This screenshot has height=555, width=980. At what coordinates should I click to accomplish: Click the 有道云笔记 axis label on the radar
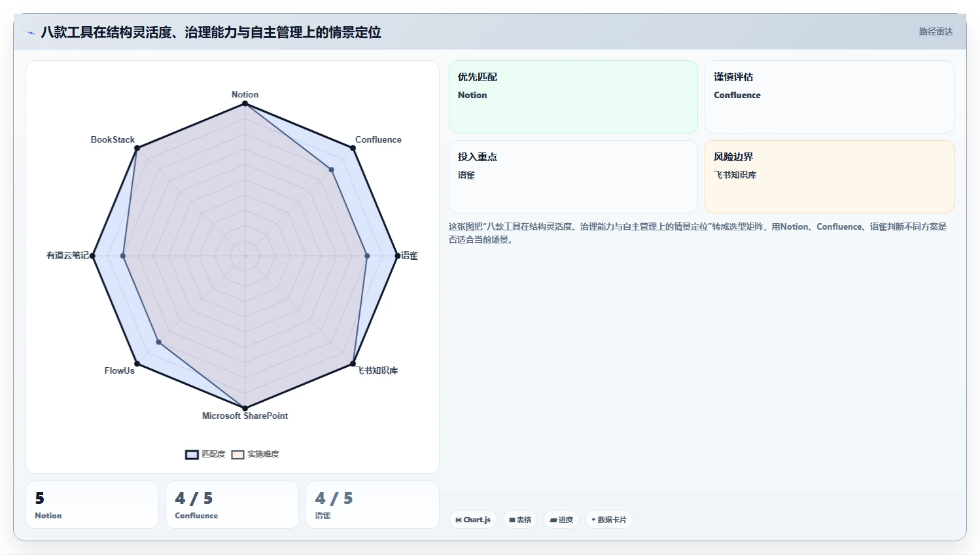pos(67,255)
